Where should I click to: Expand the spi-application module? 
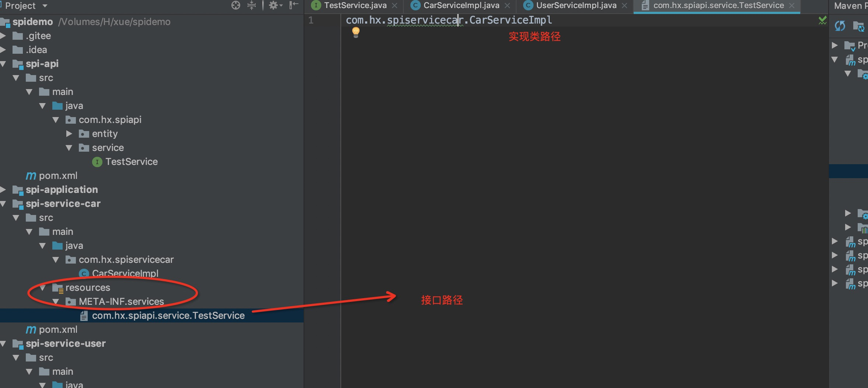[3, 190]
